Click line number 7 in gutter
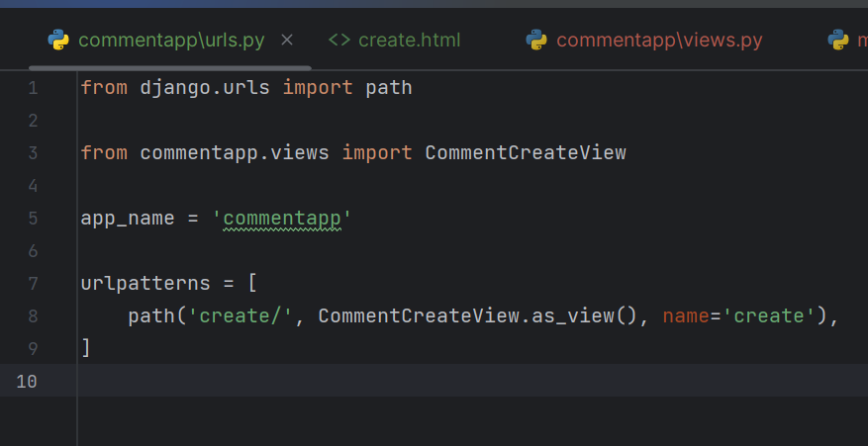This screenshot has width=868, height=446. click(x=33, y=283)
